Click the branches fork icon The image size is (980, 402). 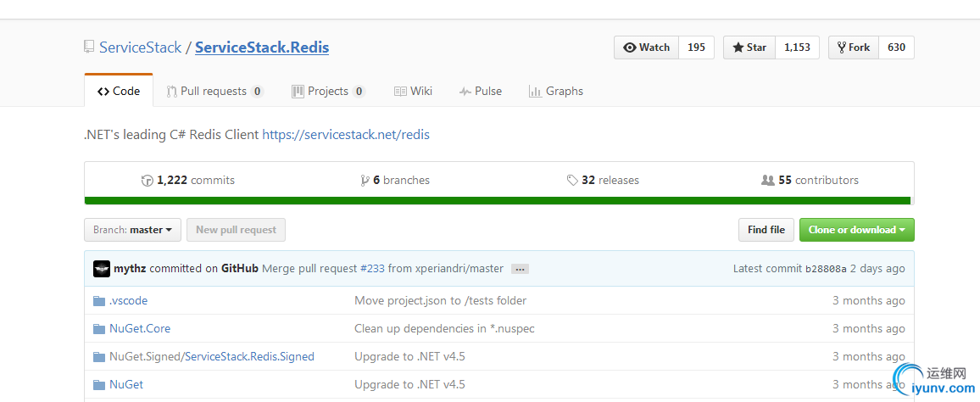pos(365,181)
